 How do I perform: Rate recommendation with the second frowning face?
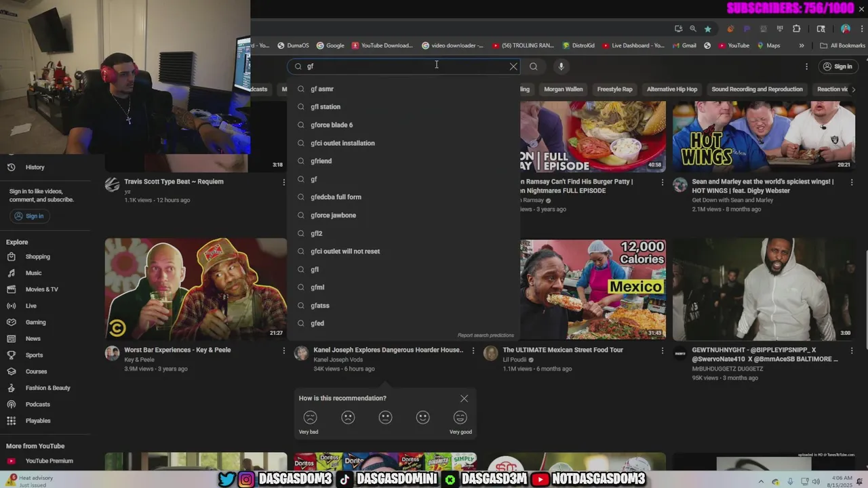click(x=348, y=418)
